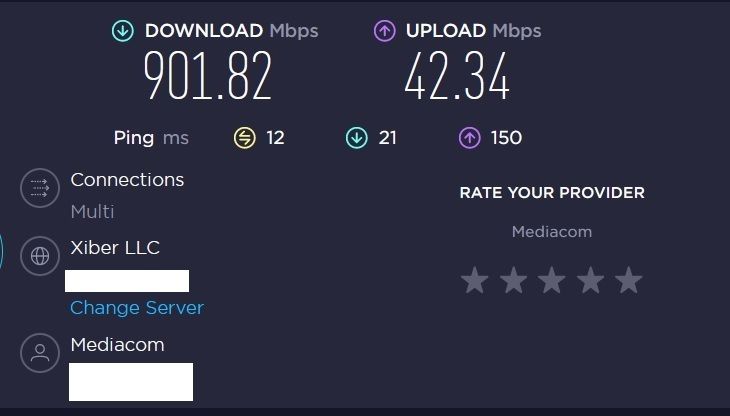This screenshot has width=730, height=416.
Task: Click the Mediacom label under Rate Your Provider
Action: click(x=552, y=232)
